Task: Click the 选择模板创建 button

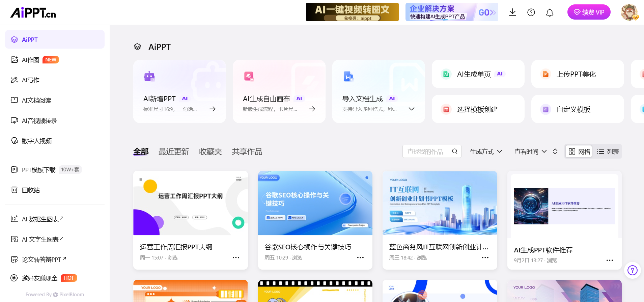Action: tap(478, 109)
